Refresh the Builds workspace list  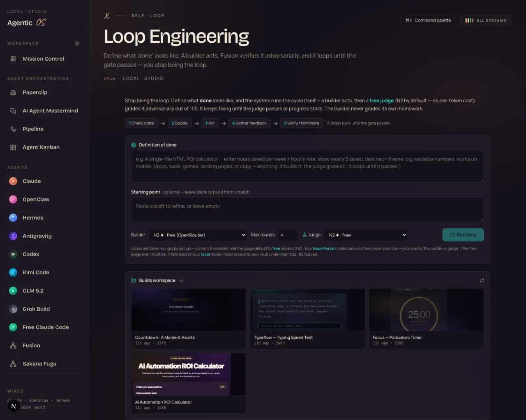pyautogui.click(x=482, y=280)
